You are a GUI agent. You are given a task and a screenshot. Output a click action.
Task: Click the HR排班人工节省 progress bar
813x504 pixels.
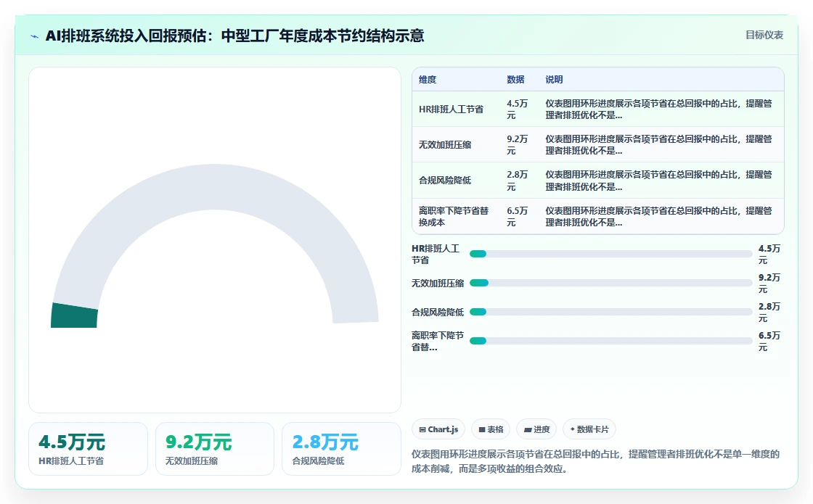pyautogui.click(x=610, y=254)
